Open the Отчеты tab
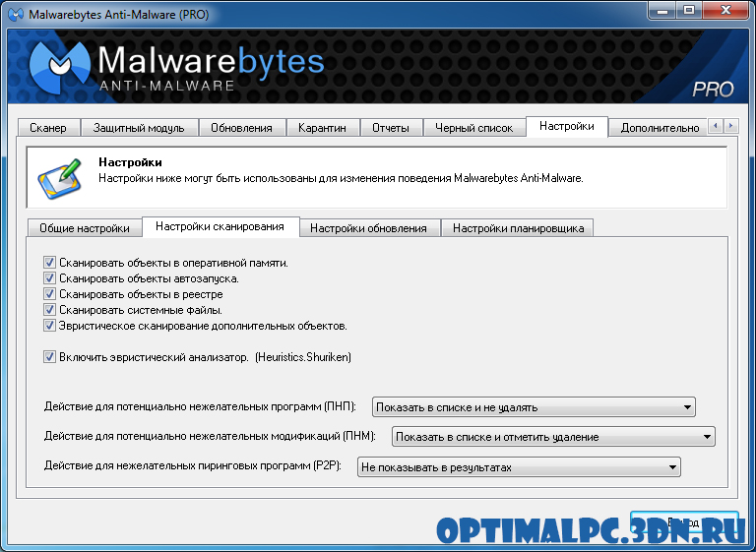The width and height of the screenshot is (756, 552). click(x=391, y=128)
